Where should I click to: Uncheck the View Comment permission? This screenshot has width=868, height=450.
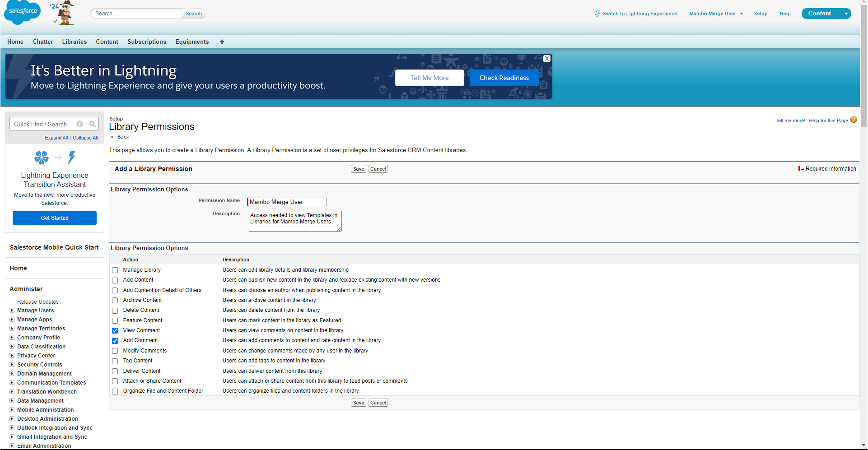click(115, 330)
